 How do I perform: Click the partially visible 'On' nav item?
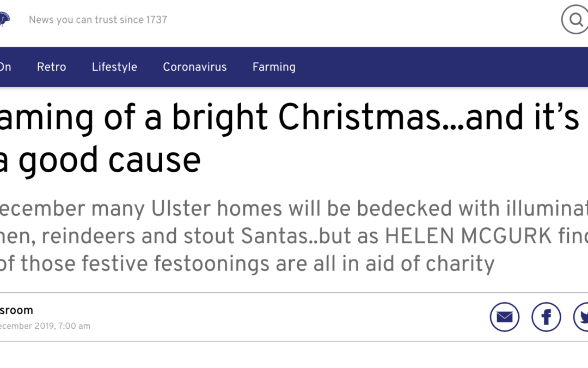tap(5, 67)
